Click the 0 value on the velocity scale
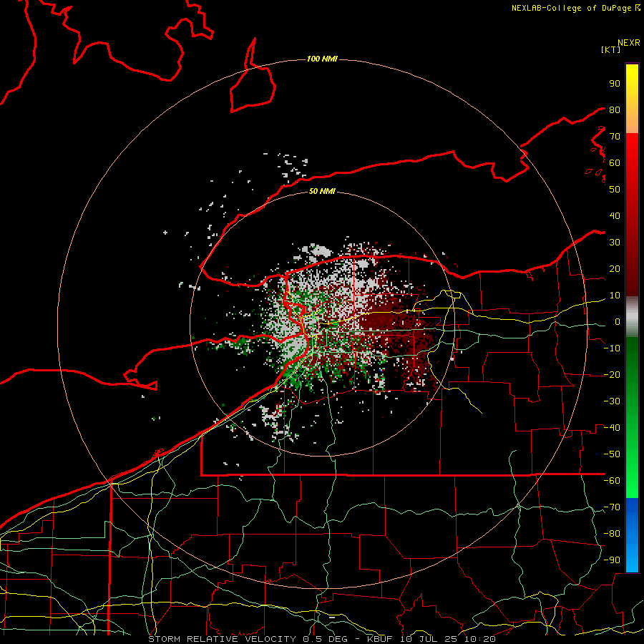Image resolution: width=644 pixels, height=644 pixels. [618, 322]
